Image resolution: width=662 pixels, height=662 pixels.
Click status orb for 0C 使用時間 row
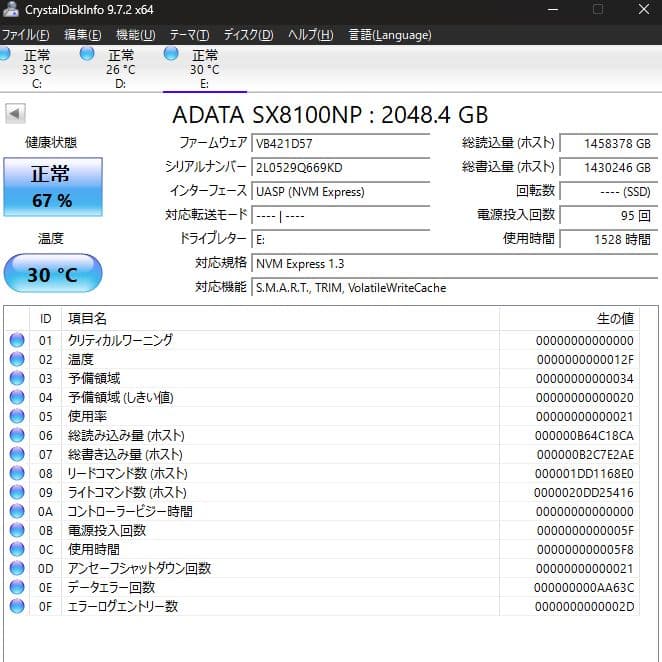coord(17,549)
